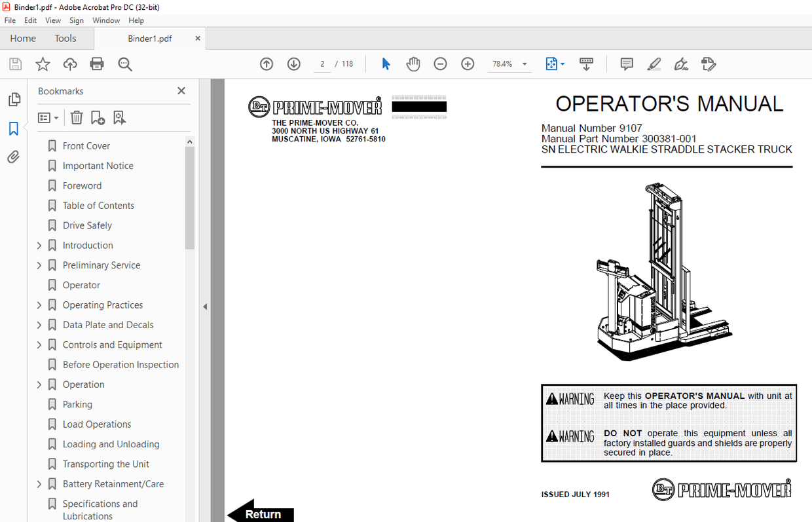Switch to the Tools tab
The height and width of the screenshot is (522, 812).
pyautogui.click(x=65, y=38)
